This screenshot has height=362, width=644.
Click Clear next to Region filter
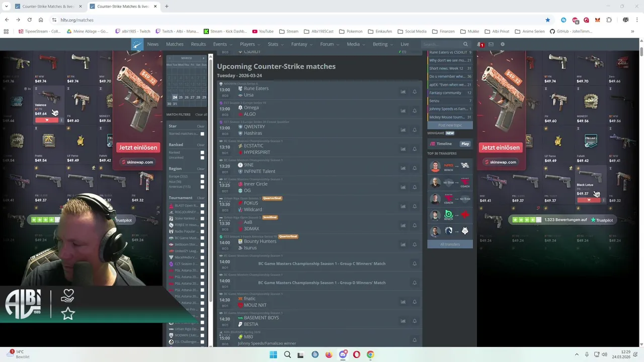201,169
